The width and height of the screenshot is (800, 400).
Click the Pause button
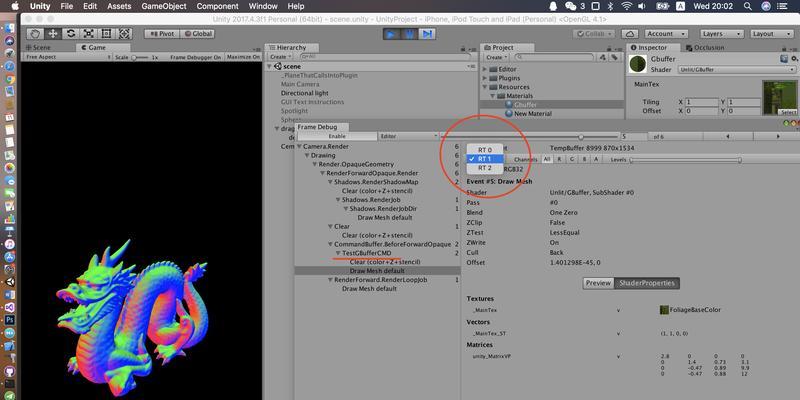point(409,34)
